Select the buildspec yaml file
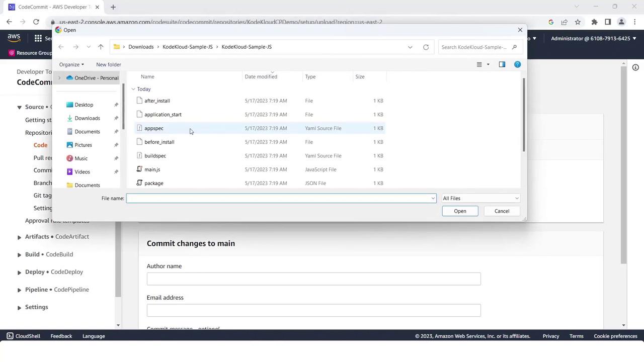This screenshot has width=644, height=362. point(260,156)
